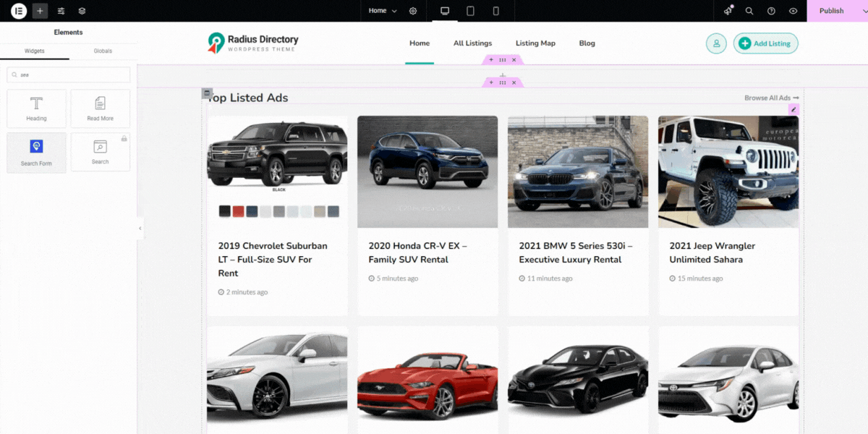The height and width of the screenshot is (434, 868).
Task: Open the silver sedan thumbnail in second row
Action: (x=277, y=380)
